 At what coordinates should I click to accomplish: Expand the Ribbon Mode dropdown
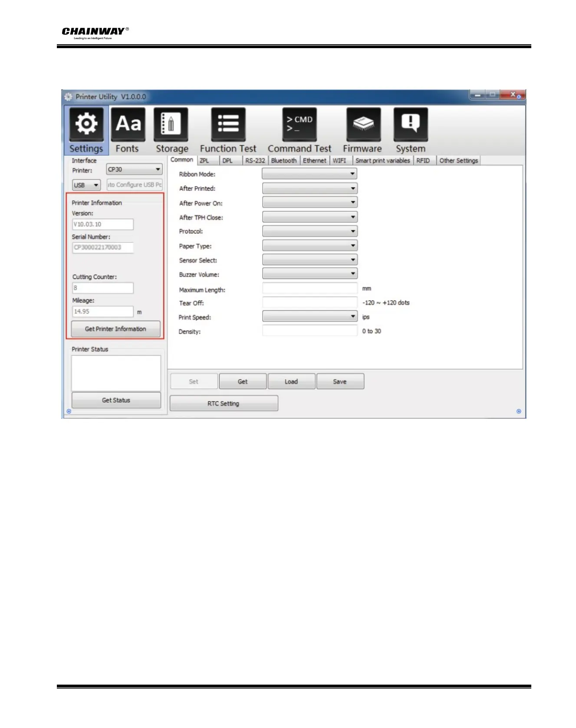[x=309, y=174]
